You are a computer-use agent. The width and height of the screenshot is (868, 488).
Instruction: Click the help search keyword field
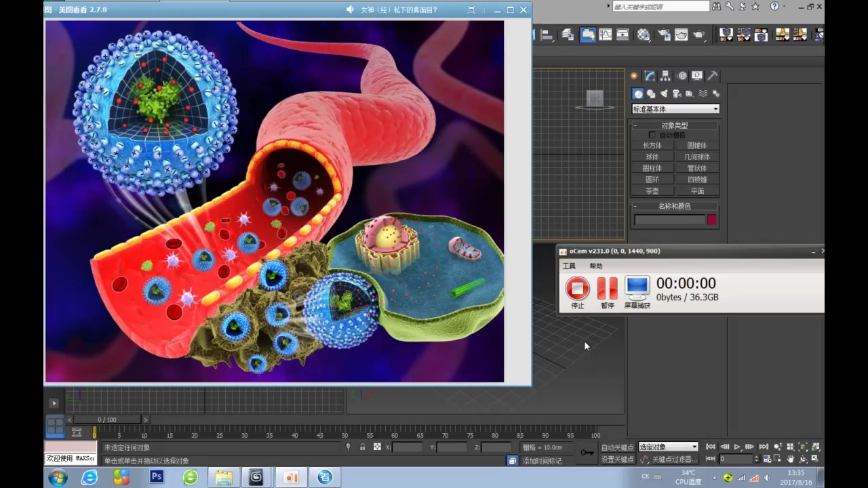660,6
